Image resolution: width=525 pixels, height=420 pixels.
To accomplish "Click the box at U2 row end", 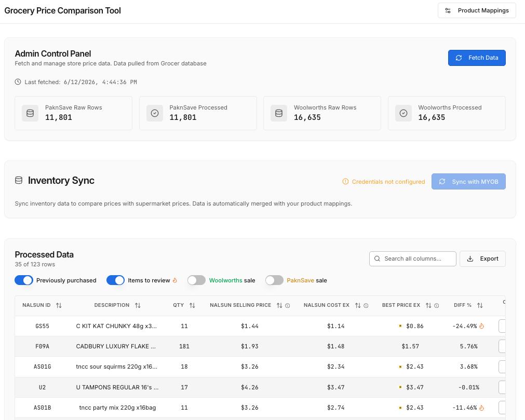I will point(502,387).
